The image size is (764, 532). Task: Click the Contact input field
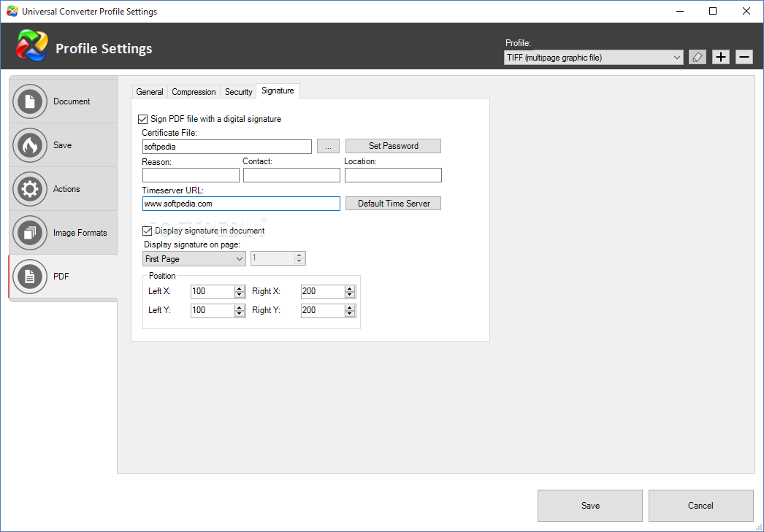[291, 175]
